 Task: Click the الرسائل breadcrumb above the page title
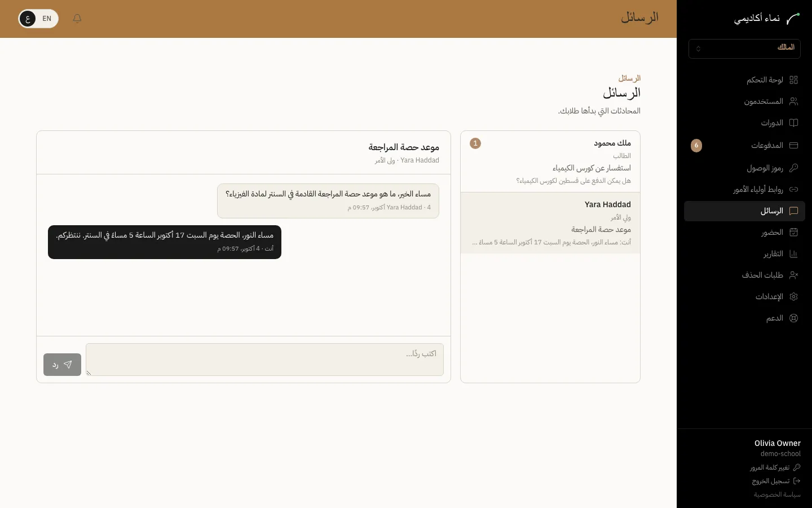coord(629,78)
